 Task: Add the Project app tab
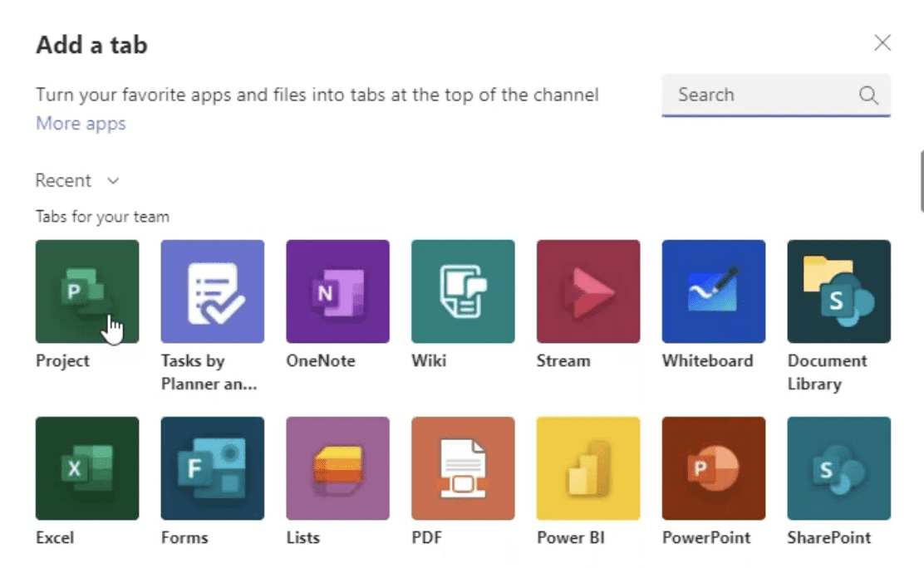87,291
